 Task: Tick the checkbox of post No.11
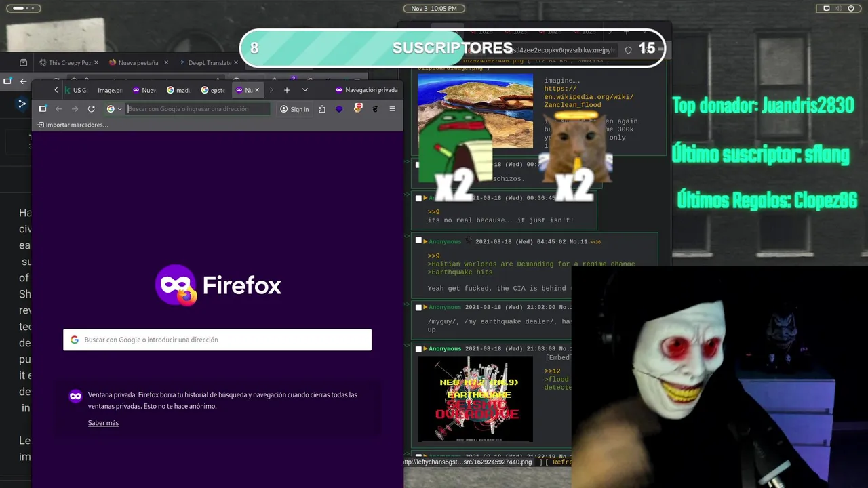click(418, 241)
